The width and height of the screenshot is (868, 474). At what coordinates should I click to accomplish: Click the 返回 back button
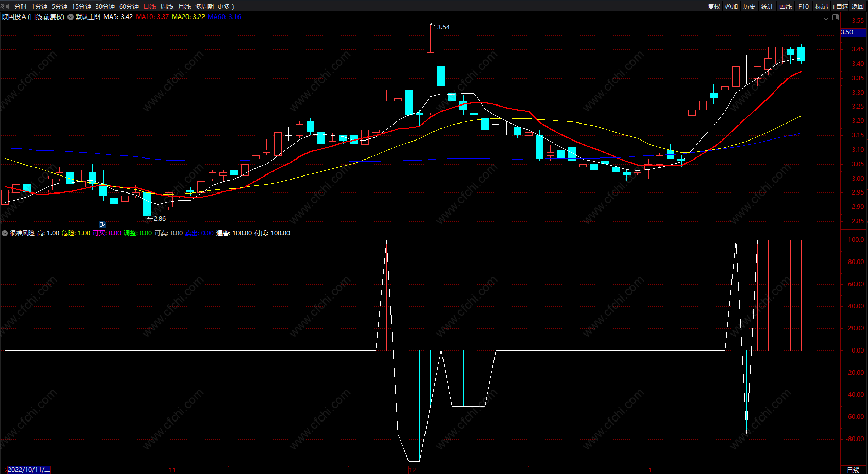(858, 7)
